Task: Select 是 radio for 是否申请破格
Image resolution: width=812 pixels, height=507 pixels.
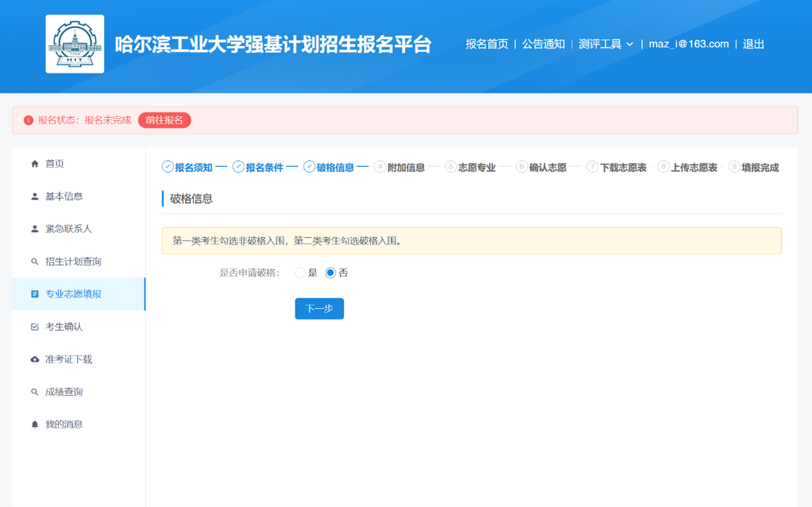Action: pyautogui.click(x=300, y=273)
